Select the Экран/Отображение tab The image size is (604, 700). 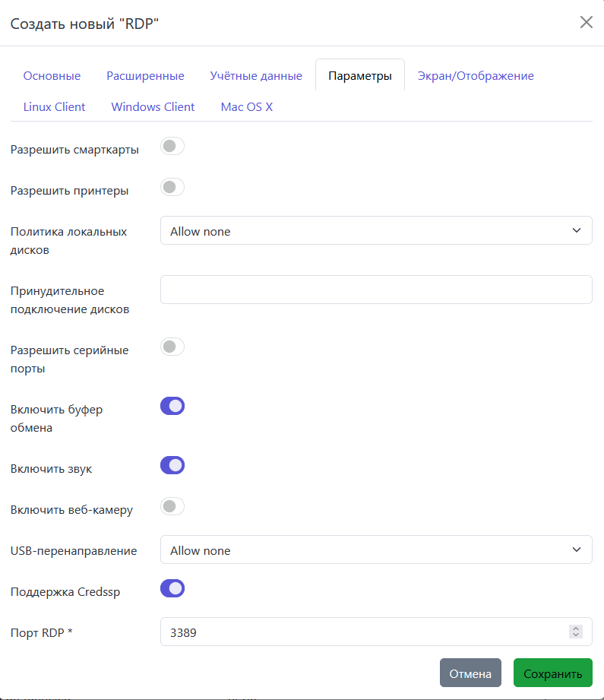(476, 76)
